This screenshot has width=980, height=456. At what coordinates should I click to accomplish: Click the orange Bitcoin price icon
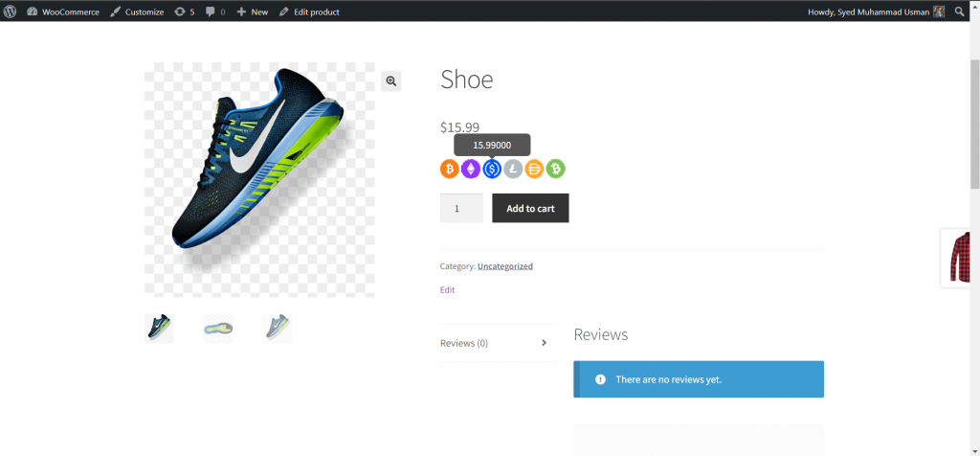(450, 170)
